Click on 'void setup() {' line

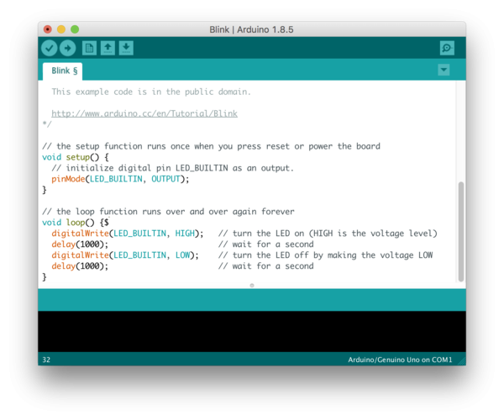pos(76,157)
